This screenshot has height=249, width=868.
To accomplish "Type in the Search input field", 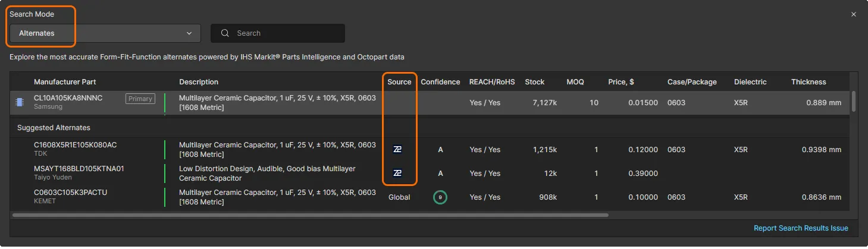I will pos(286,33).
